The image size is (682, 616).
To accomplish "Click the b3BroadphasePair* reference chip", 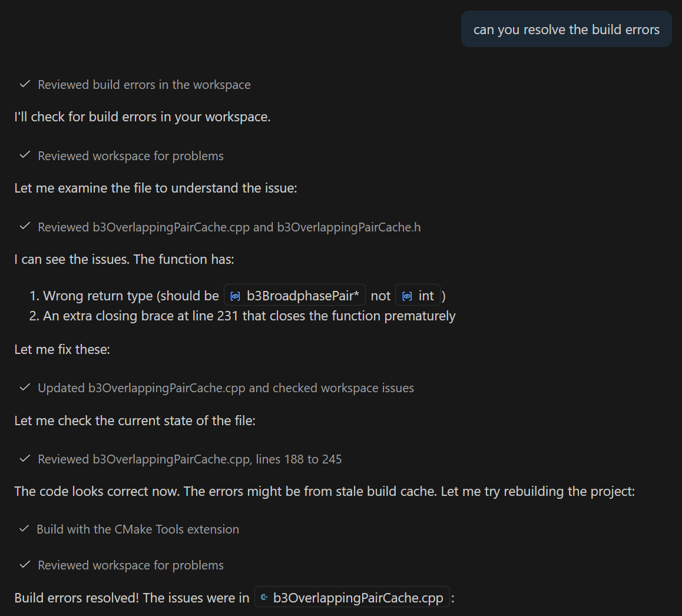I will coord(294,294).
